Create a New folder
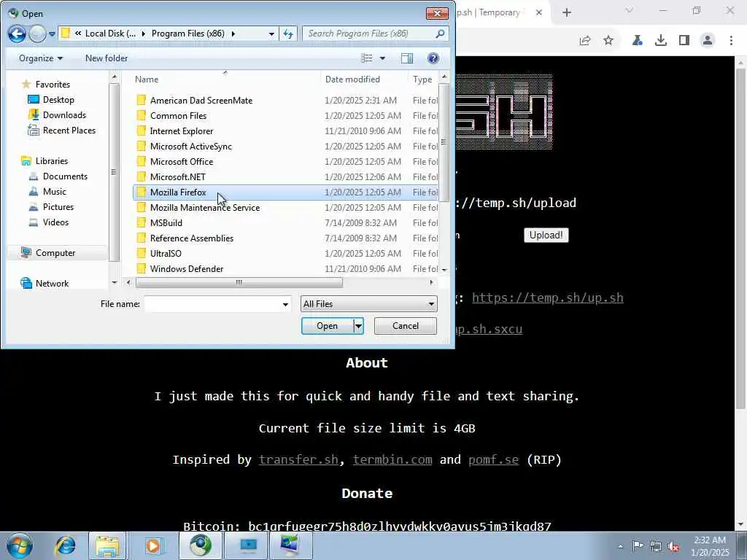Image resolution: width=747 pixels, height=560 pixels. 107,58
